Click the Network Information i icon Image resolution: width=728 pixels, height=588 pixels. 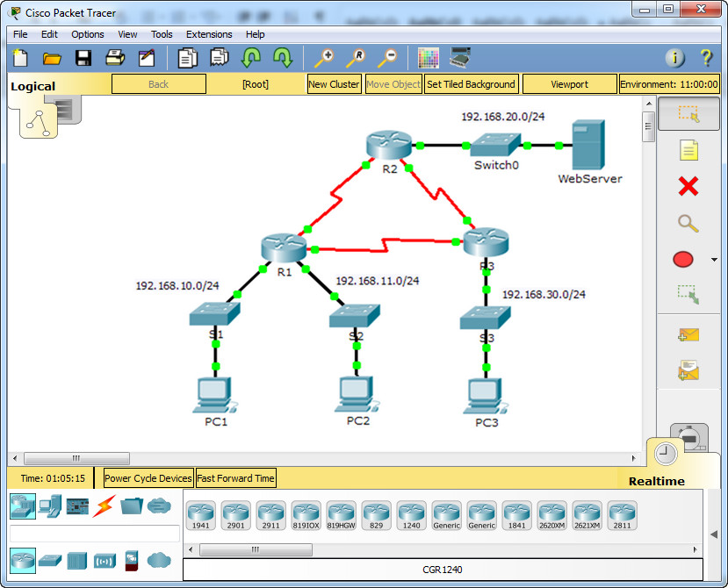pos(674,58)
